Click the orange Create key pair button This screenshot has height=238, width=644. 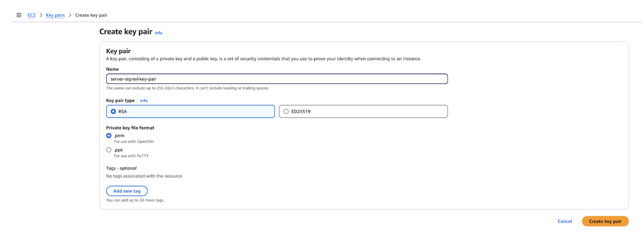tap(605, 221)
